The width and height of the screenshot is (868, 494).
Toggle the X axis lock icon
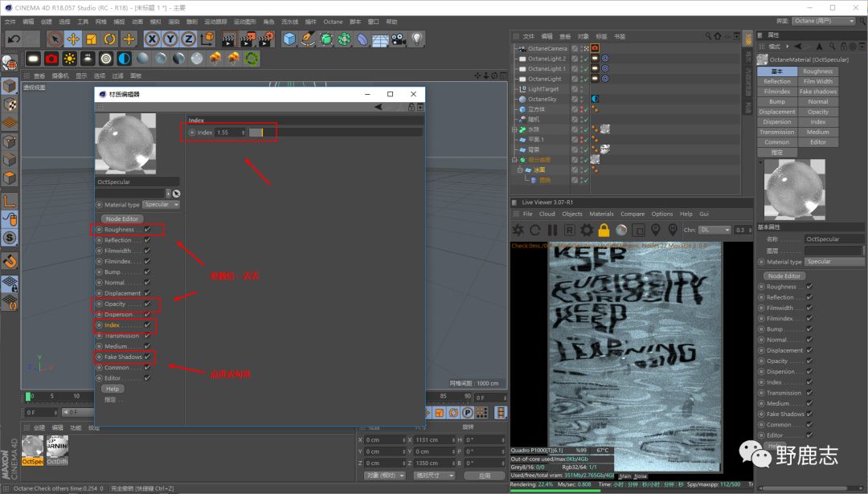(x=152, y=39)
